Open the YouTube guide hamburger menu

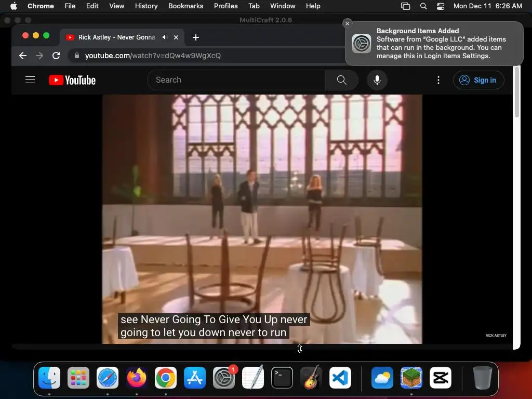(x=30, y=80)
